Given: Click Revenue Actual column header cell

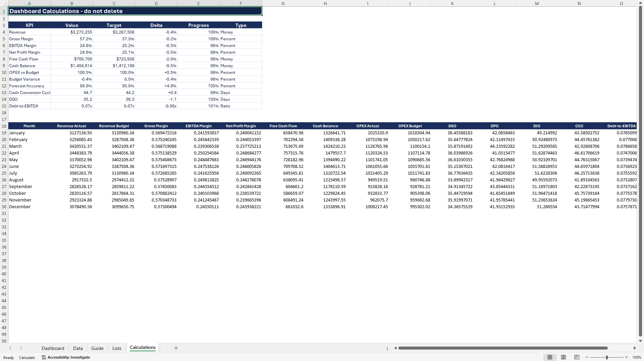Looking at the screenshot, I should coord(71,126).
